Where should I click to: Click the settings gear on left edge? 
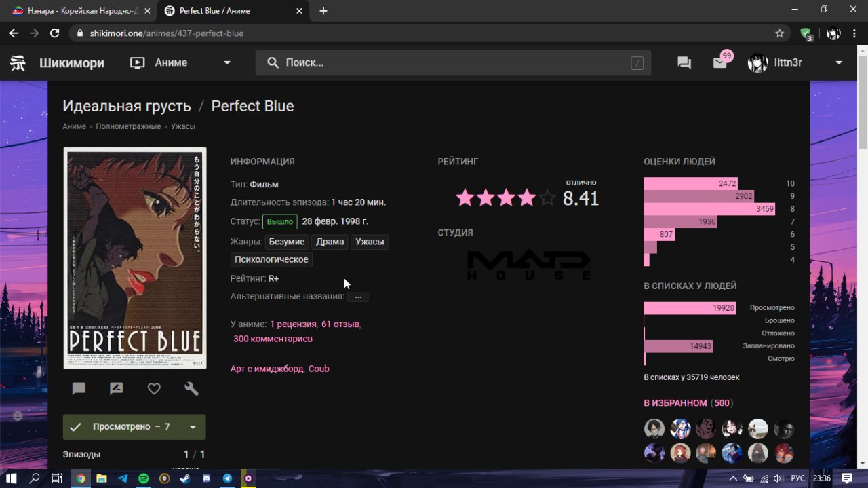pyautogui.click(x=18, y=415)
